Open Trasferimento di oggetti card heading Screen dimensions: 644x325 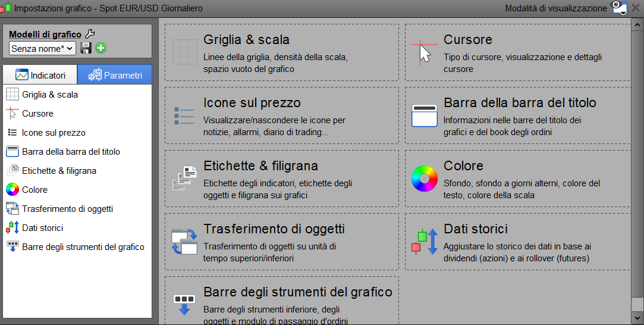pyautogui.click(x=274, y=229)
